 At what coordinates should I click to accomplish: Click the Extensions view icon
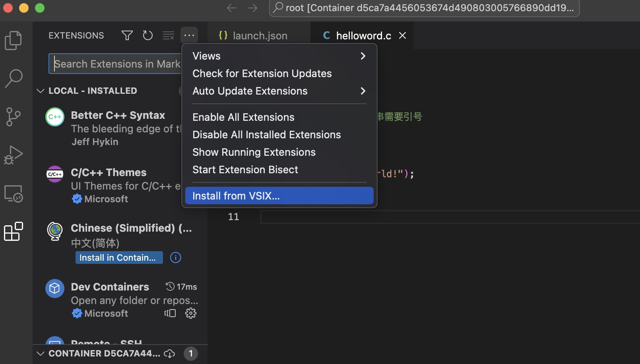coord(14,232)
